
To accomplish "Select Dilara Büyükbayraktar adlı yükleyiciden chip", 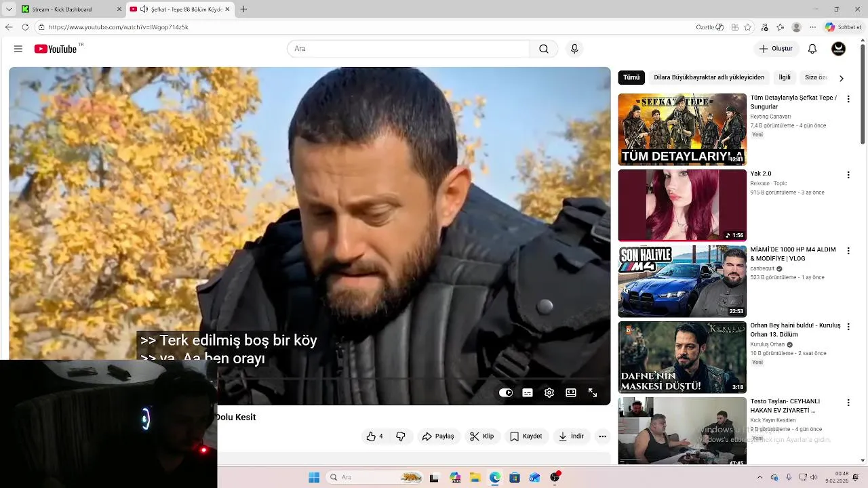I will pyautogui.click(x=709, y=77).
